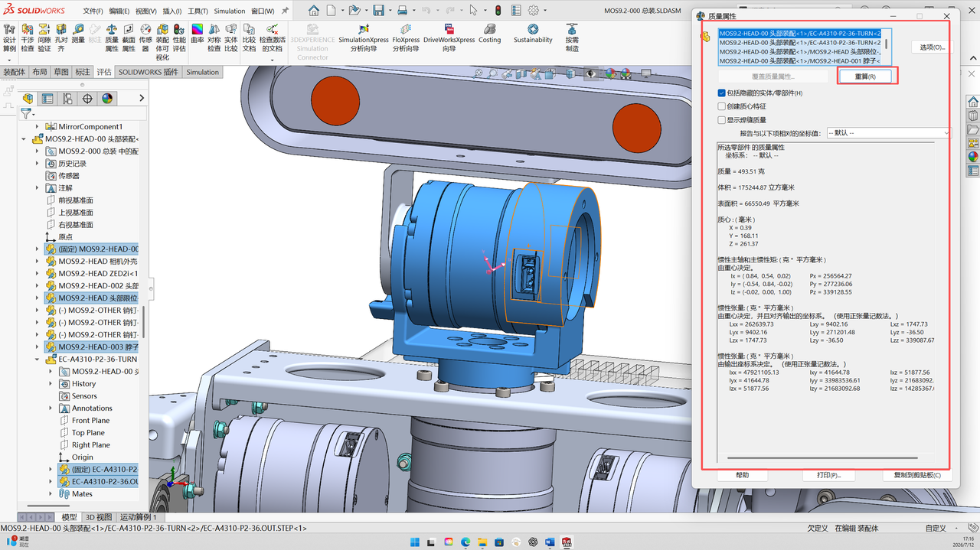The width and height of the screenshot is (980, 550).
Task: Run the 性能评估 performance evaluation tool
Action: pyautogui.click(x=179, y=38)
